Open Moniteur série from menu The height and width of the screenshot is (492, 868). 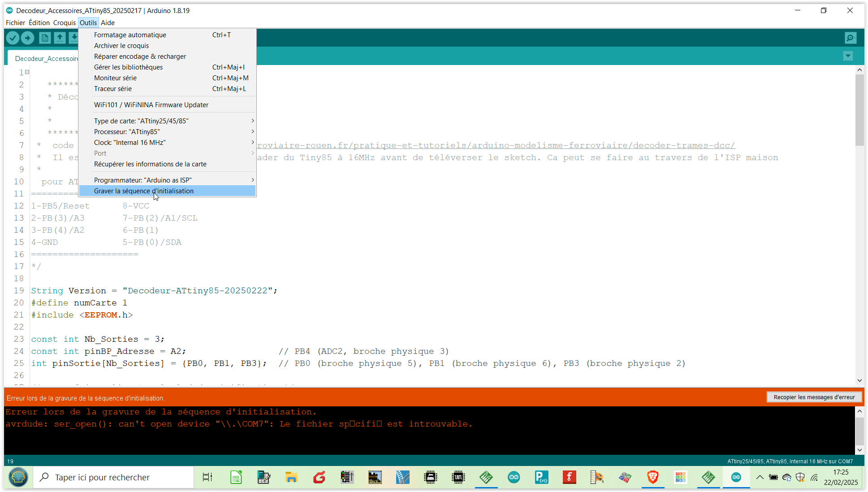[x=167, y=78]
